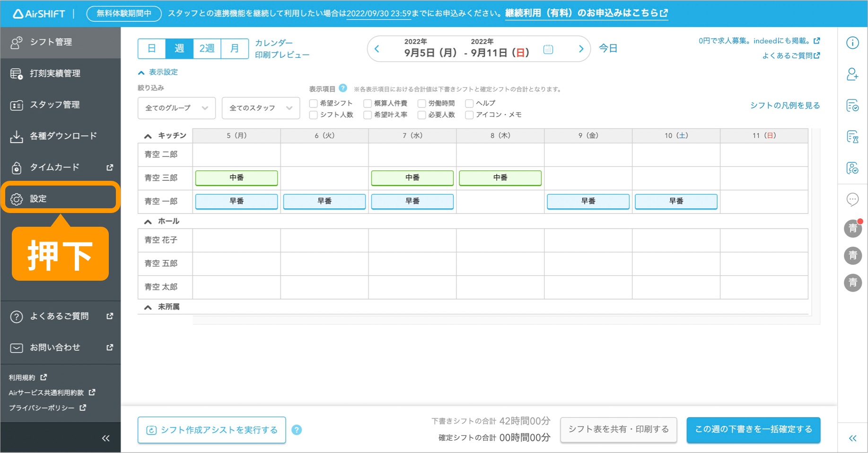
Task: Check the 労働時間 display option
Action: pyautogui.click(x=422, y=103)
